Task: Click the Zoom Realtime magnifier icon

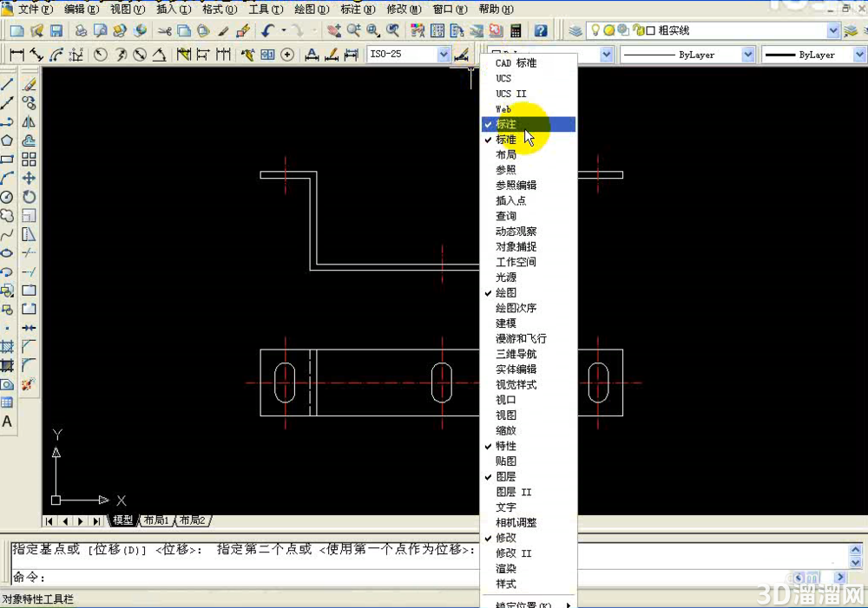Action: click(353, 31)
